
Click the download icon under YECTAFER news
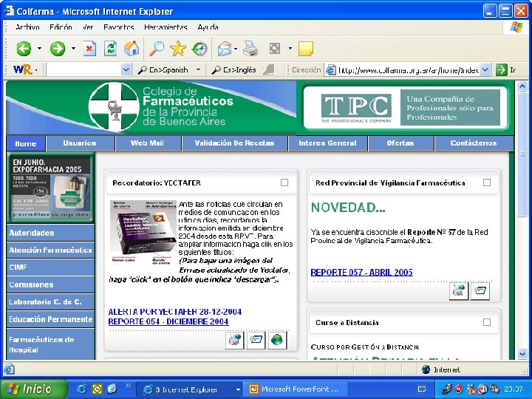[234, 340]
